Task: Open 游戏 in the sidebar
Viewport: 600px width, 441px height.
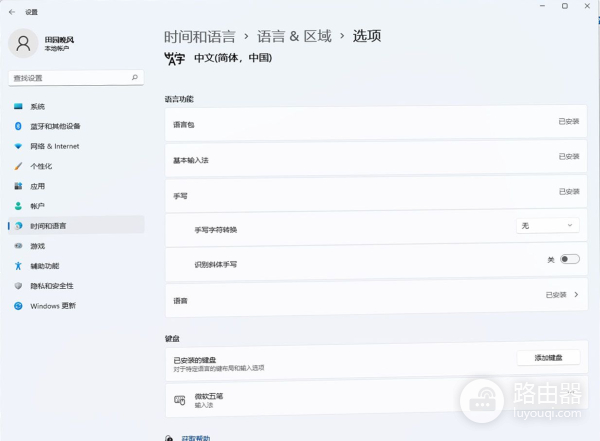Action: point(38,246)
